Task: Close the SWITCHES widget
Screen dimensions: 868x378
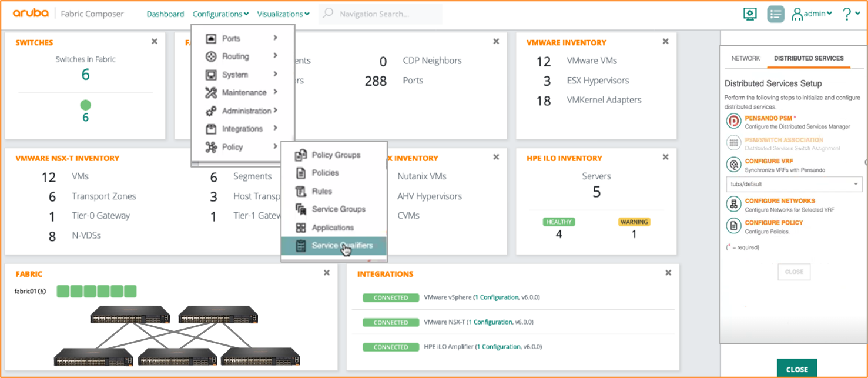Action: pyautogui.click(x=154, y=41)
